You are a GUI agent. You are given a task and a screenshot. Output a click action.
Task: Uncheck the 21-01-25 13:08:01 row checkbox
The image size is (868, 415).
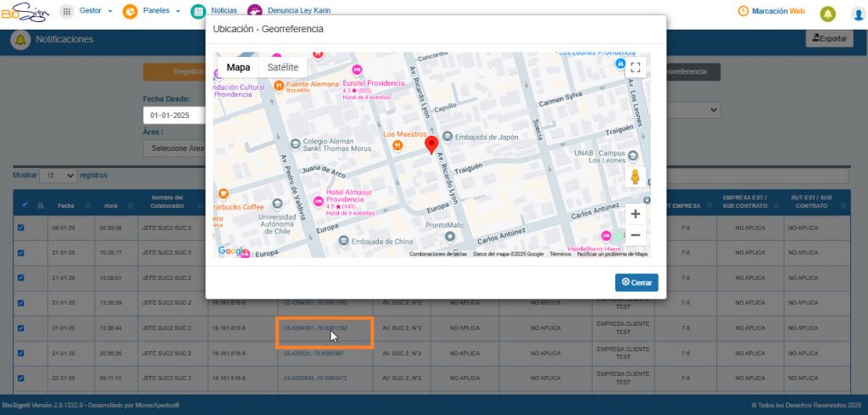pos(21,278)
